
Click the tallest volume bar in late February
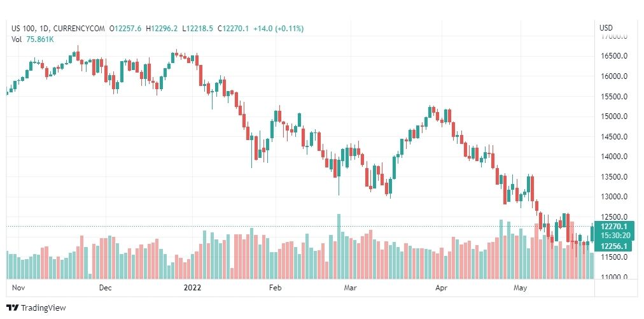click(x=339, y=246)
